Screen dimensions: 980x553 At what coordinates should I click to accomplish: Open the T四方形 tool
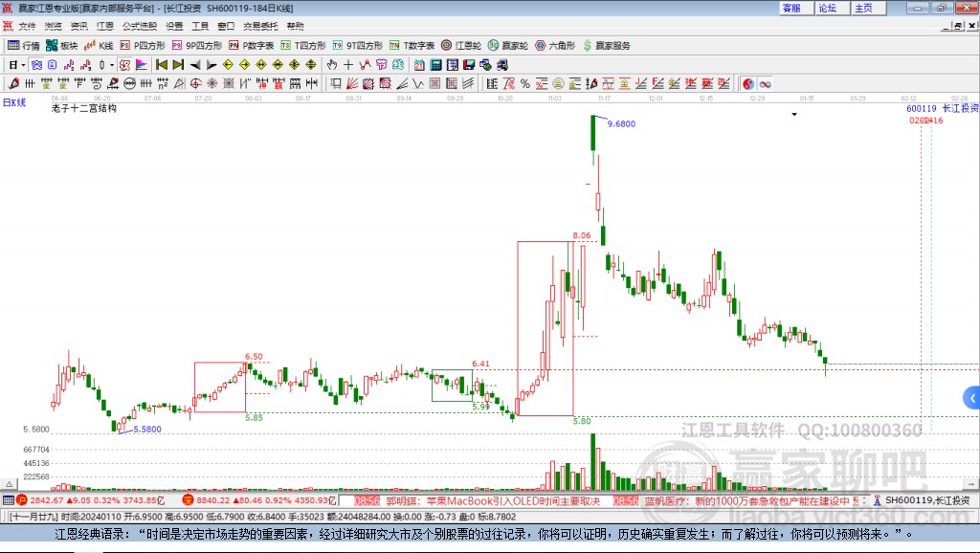click(x=303, y=46)
